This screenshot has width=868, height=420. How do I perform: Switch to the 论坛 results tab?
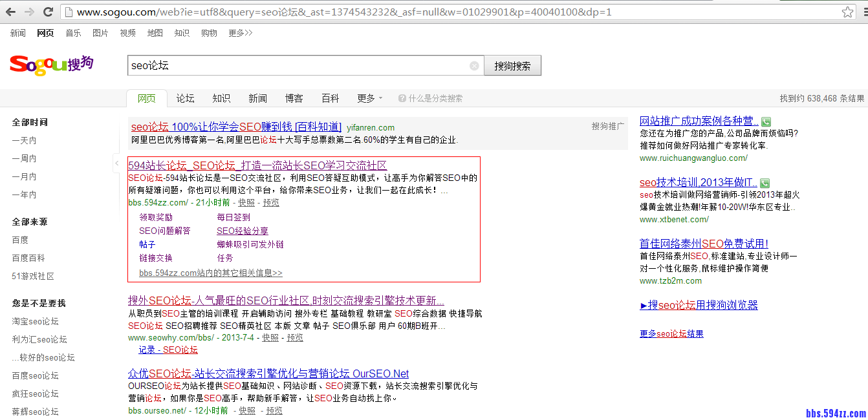tap(184, 98)
